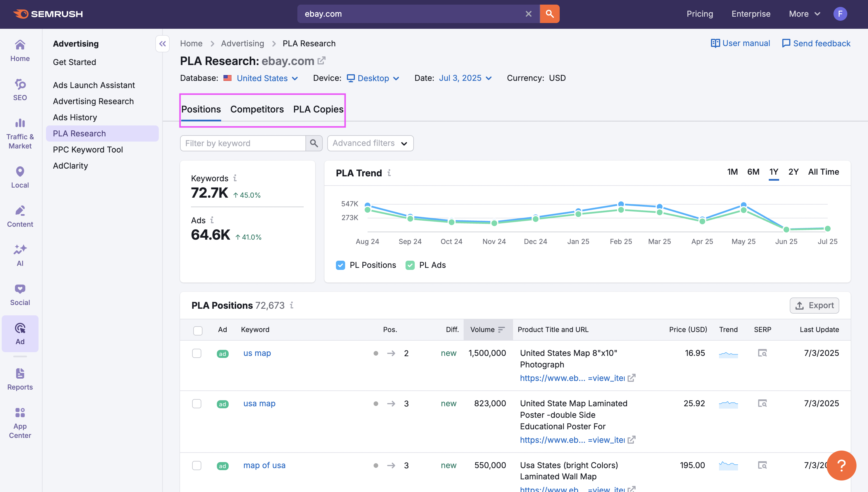Select the 6M trend range tab
Screen dimensions: 868x492
coord(753,172)
